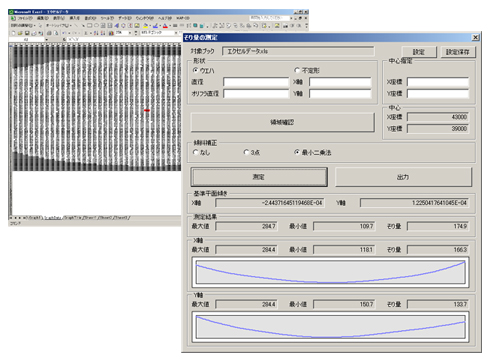Apply Fill Color paint bucket
Screen dimensions: 492x363
pos(145,25)
